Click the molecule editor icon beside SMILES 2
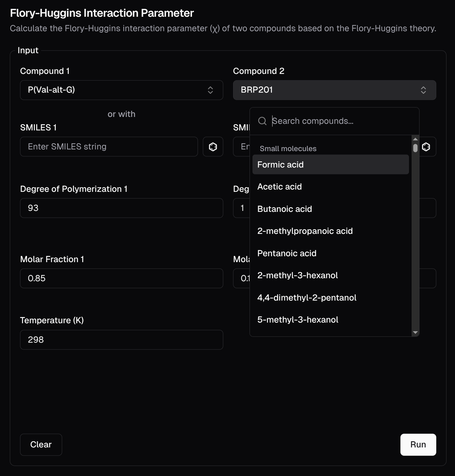 click(x=426, y=147)
